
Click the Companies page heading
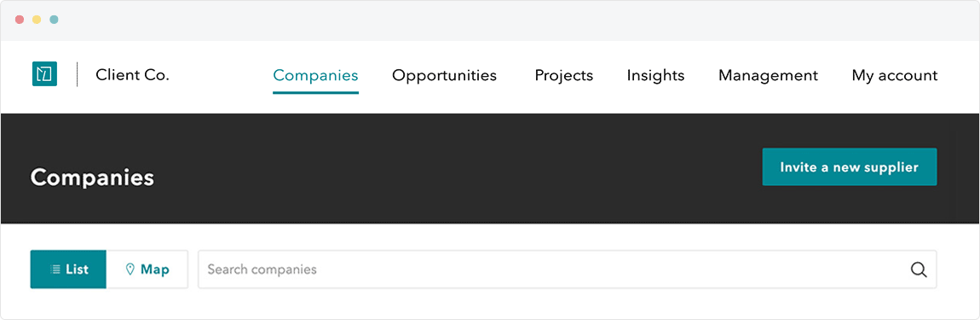pos(92,177)
